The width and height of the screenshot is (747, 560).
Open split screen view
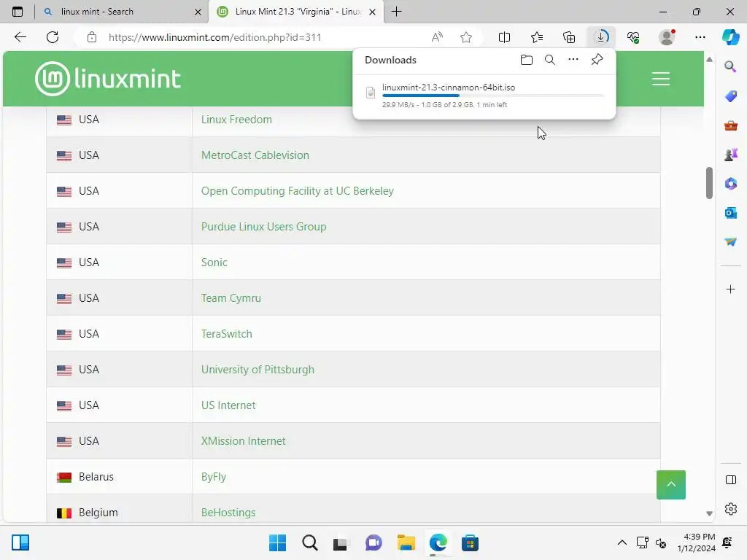coord(504,37)
